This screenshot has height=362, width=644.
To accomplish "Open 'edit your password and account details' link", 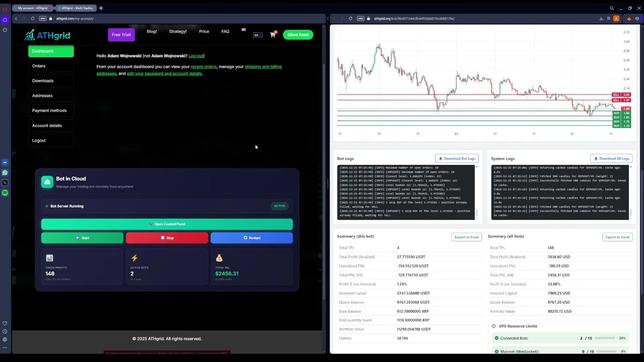I will tap(165, 73).
